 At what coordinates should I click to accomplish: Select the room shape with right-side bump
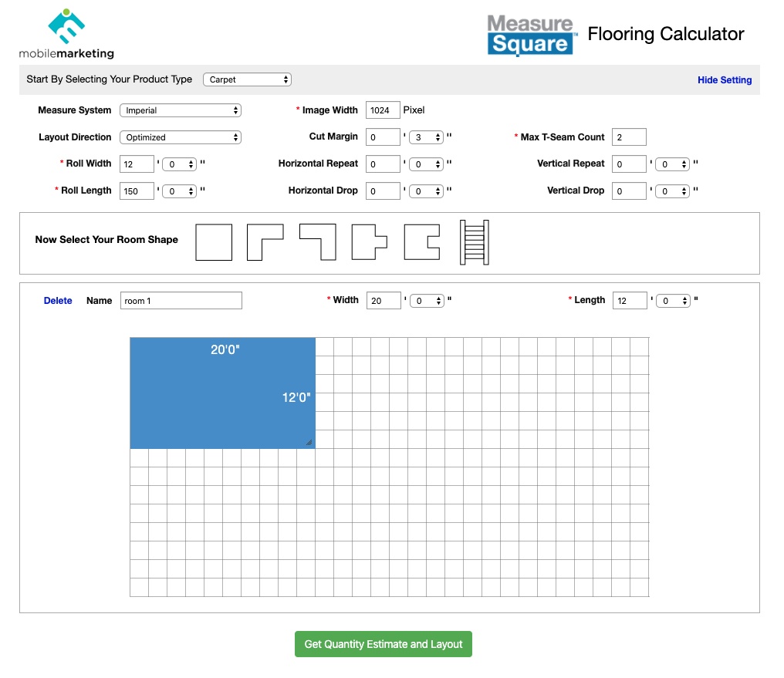pyautogui.click(x=370, y=242)
